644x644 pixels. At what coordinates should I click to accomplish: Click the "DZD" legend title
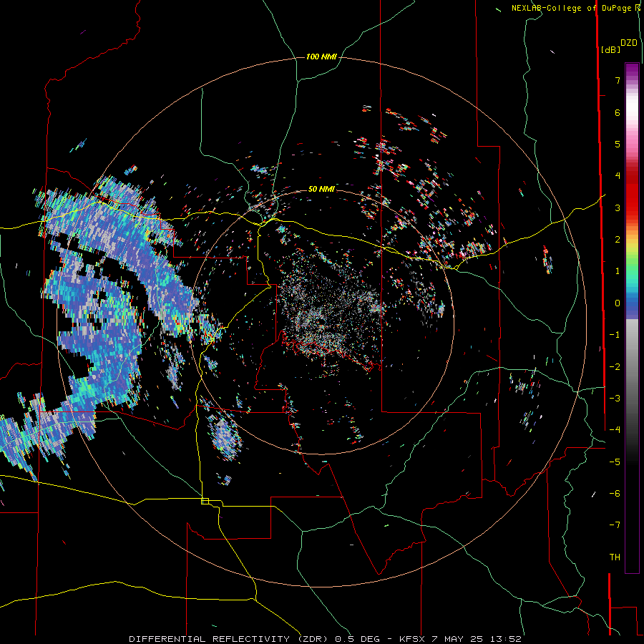pos(629,43)
